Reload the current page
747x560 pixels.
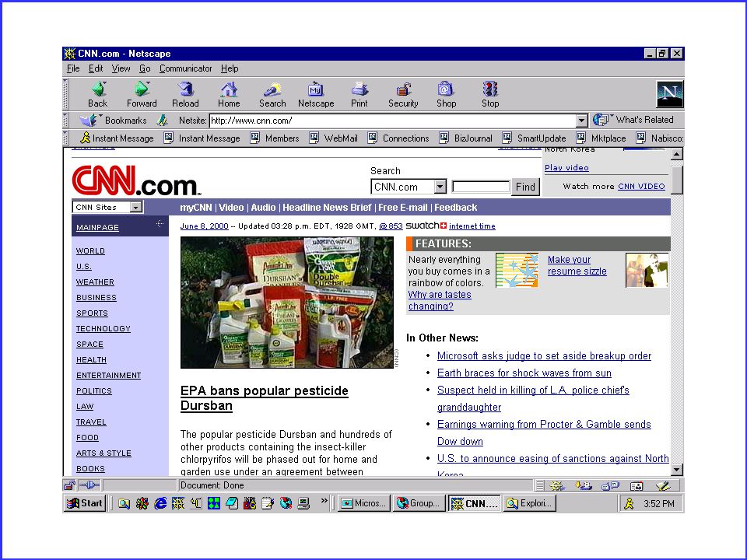185,94
